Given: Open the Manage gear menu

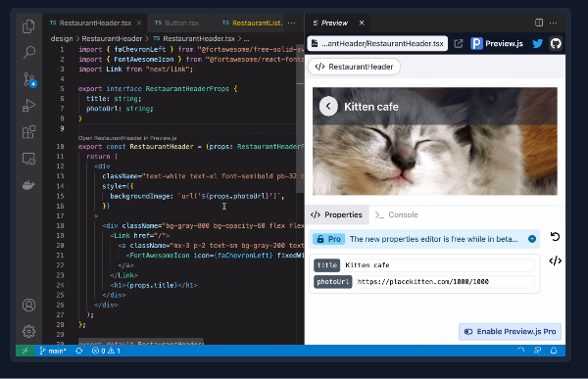Looking at the screenshot, I should click(28, 331).
